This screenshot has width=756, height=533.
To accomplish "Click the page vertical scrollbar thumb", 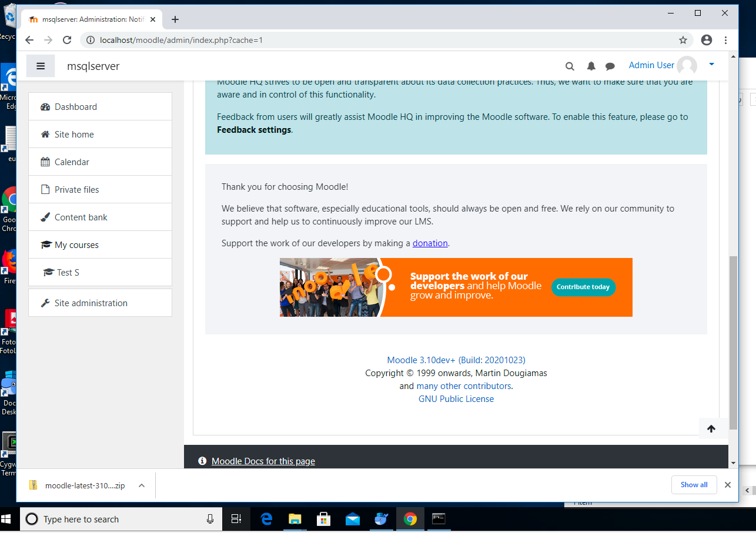I will click(x=733, y=343).
